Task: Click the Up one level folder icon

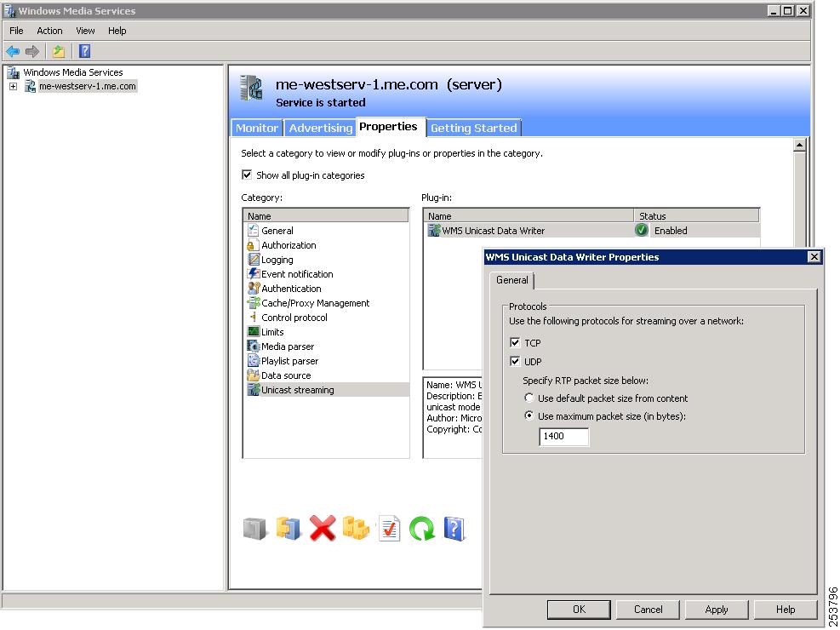Action: point(59,51)
